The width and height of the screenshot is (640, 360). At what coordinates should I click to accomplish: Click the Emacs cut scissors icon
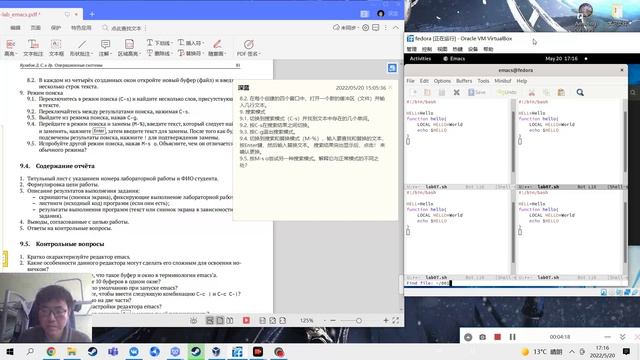[531, 93]
